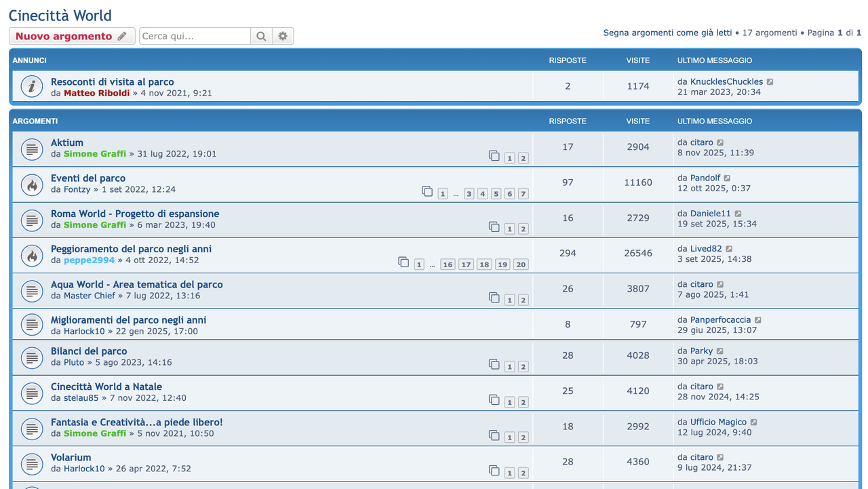Click the hot topic flame icon for Eventi del parco
868x489 pixels.
coord(32,184)
